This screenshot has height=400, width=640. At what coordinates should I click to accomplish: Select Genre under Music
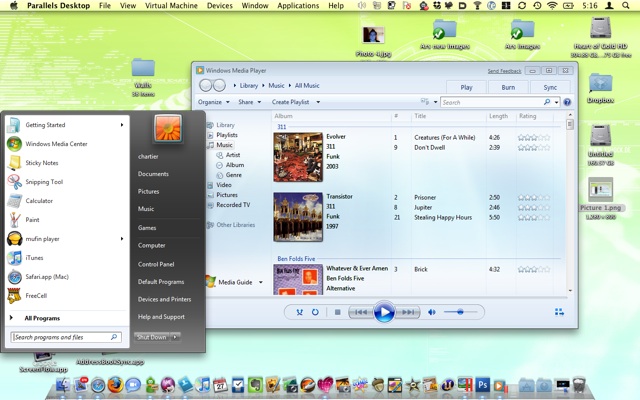point(233,175)
